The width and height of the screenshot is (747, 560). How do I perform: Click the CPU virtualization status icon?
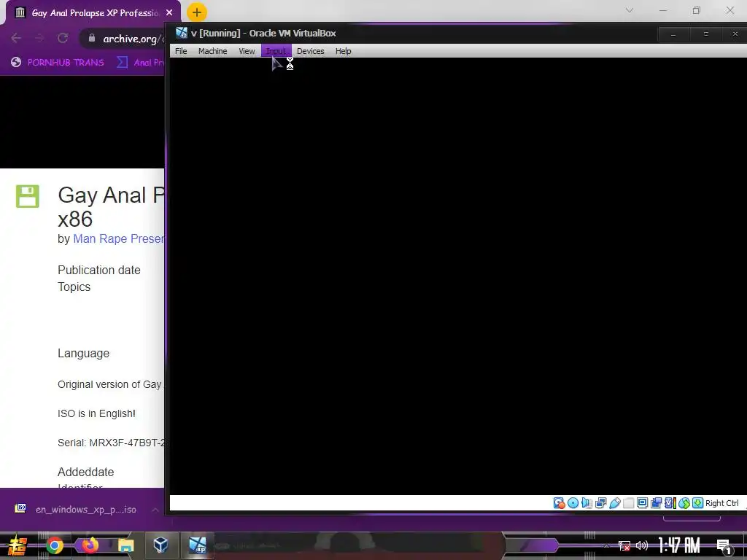pos(670,503)
